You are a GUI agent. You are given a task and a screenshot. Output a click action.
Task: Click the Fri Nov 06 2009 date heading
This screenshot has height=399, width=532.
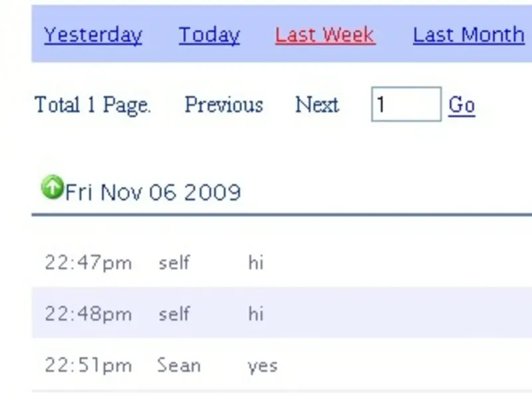click(x=153, y=193)
